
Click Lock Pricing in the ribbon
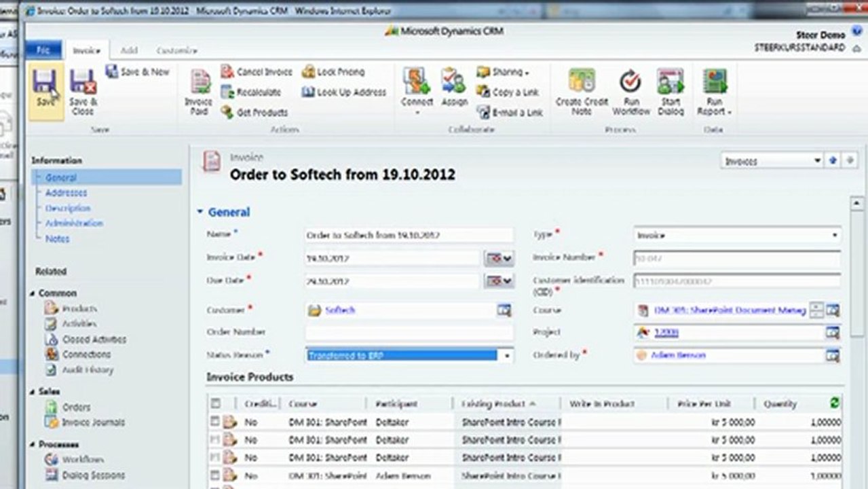pyautogui.click(x=333, y=72)
